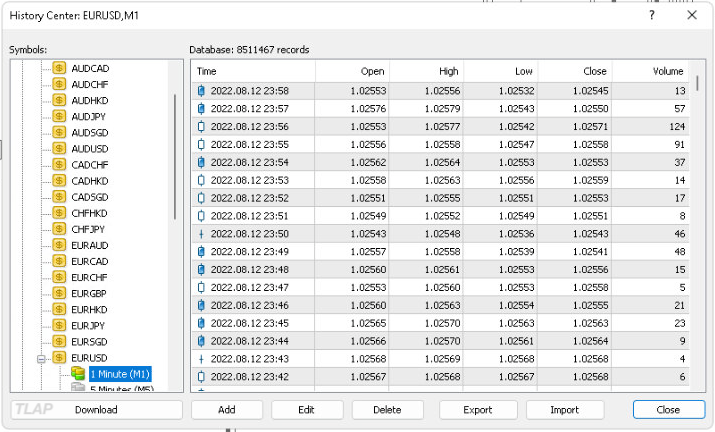This screenshot has height=432, width=715.
Task: Click the symbols tree scrollbar thumb
Action: tap(175, 157)
